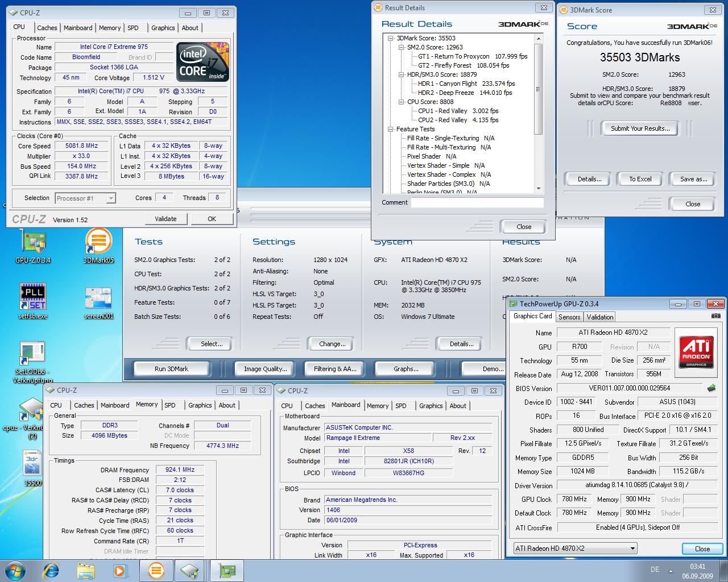Screen dimensions: 728x582
Task: Open Windows Media Player from taskbar
Action: (x=121, y=570)
